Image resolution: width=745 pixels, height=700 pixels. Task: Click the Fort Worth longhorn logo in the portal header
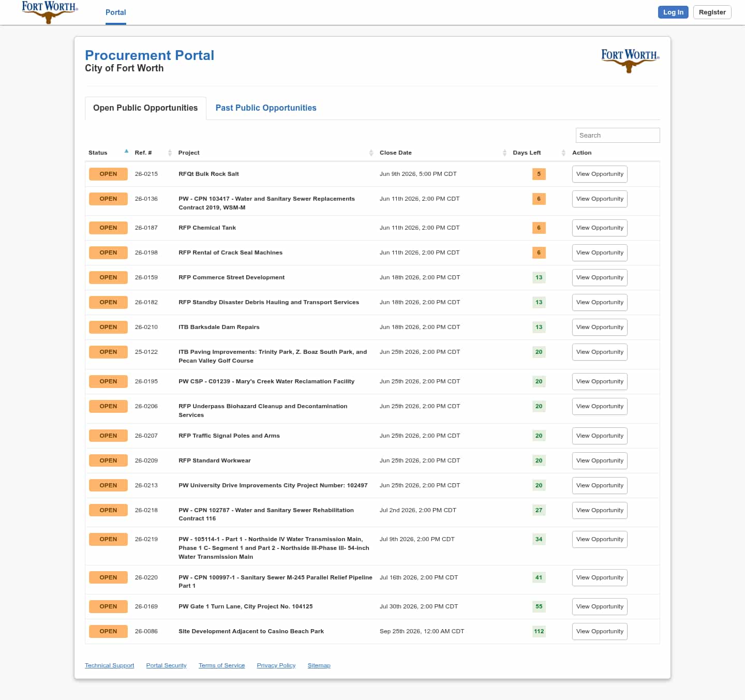pyautogui.click(x=630, y=61)
